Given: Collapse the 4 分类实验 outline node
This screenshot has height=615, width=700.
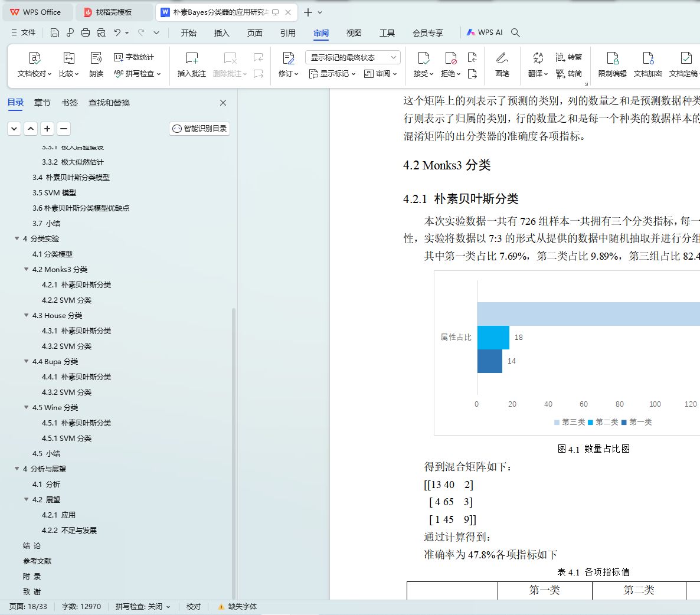Looking at the screenshot, I should 17,238.
